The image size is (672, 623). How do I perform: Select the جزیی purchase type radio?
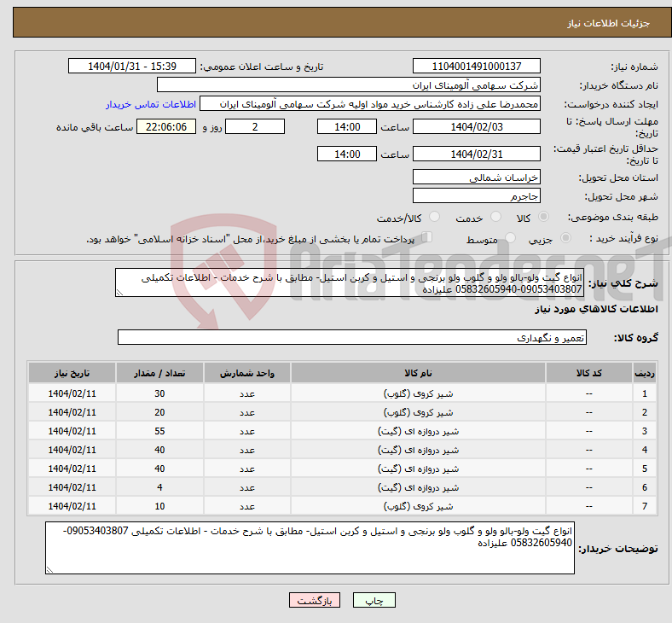pos(565,237)
